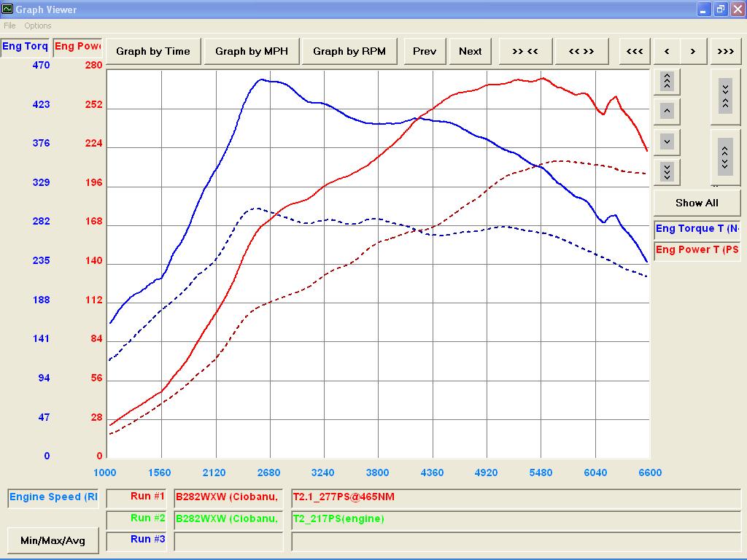Close the Graph Viewer window
The height and width of the screenshot is (560, 747).
pyautogui.click(x=738, y=9)
